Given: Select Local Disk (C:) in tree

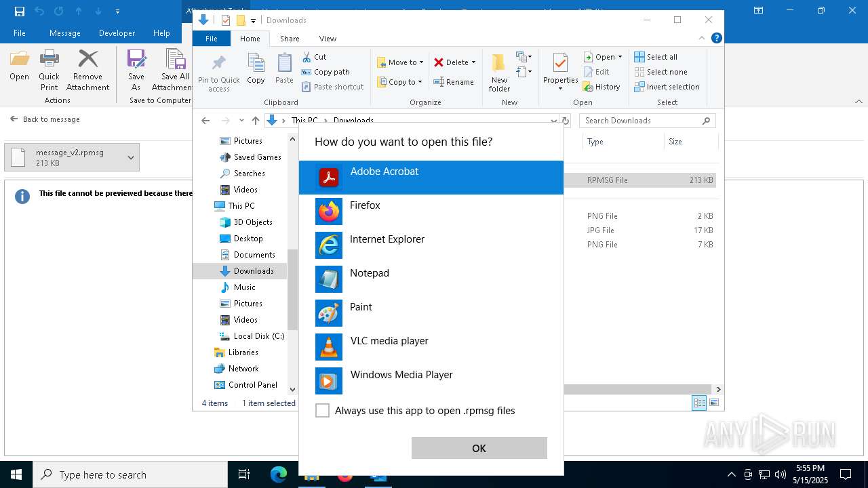Looking at the screenshot, I should [252, 336].
